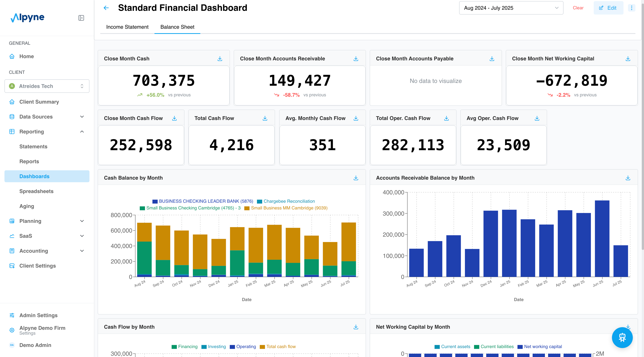Click the Edit dashboard button
This screenshot has height=357, width=644.
tap(608, 8)
